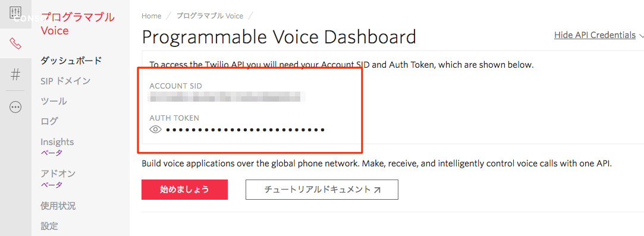The width and height of the screenshot is (644, 236).
Task: Select プログラマブル Voice breadcrumb
Action: click(210, 16)
